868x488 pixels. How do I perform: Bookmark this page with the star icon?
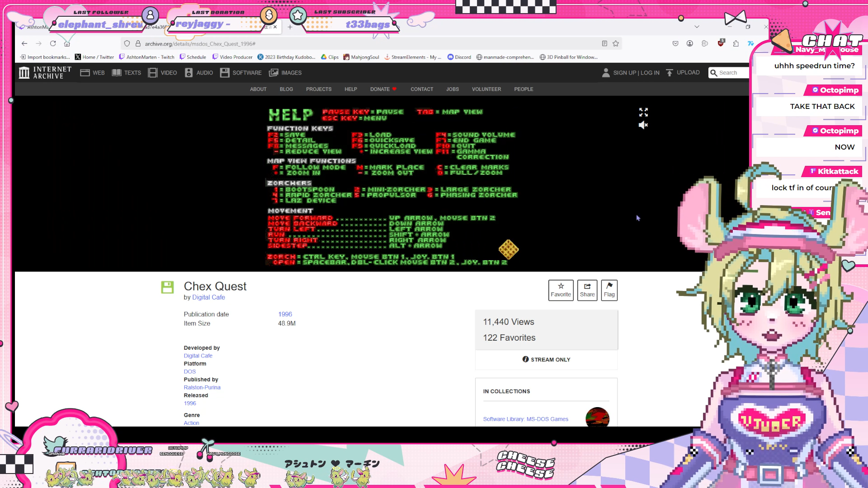click(615, 44)
